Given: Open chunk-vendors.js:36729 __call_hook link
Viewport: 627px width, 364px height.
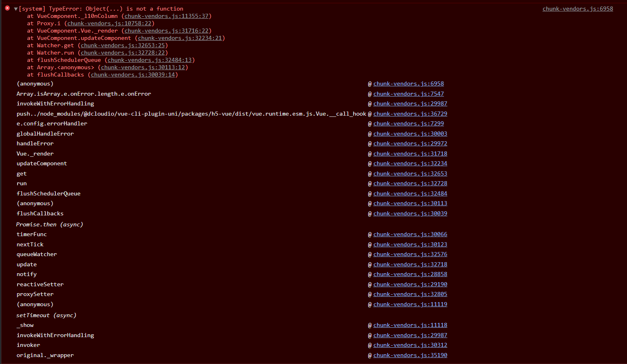Looking at the screenshot, I should (x=410, y=114).
